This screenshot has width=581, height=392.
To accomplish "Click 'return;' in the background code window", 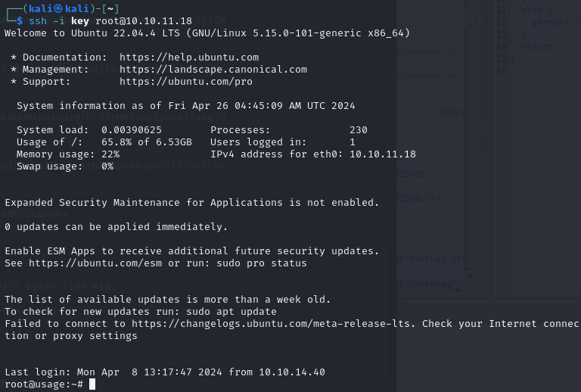I will [x=539, y=47].
